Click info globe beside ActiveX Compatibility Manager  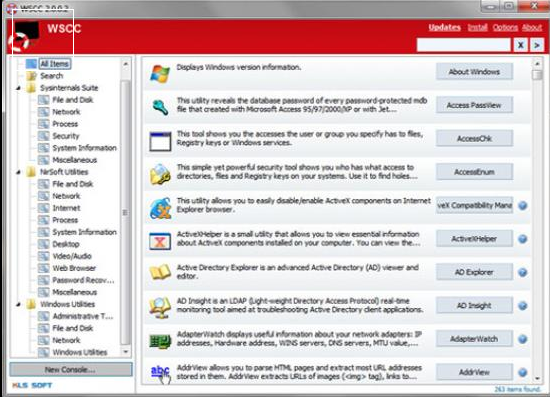pos(522,206)
